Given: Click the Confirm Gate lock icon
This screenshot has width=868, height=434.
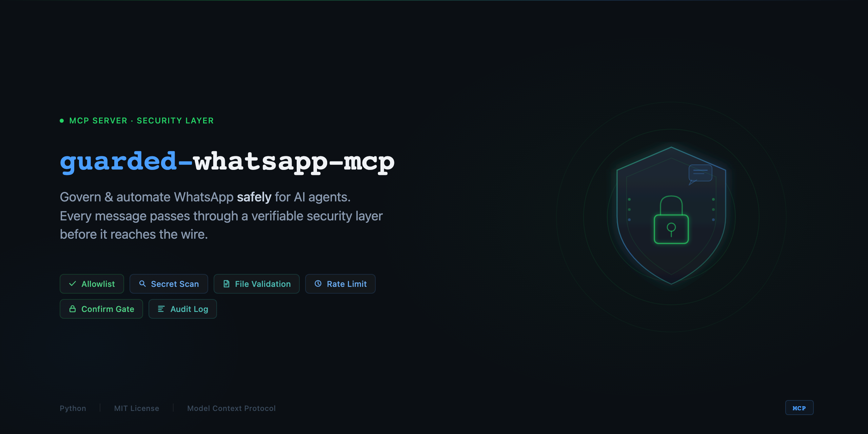Looking at the screenshot, I should tap(72, 309).
